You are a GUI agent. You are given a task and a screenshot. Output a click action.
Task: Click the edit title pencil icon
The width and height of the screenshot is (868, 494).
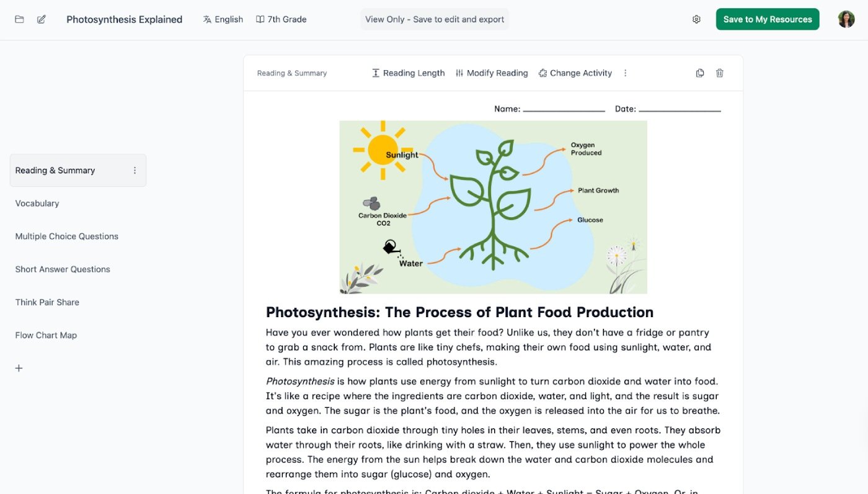coord(42,19)
